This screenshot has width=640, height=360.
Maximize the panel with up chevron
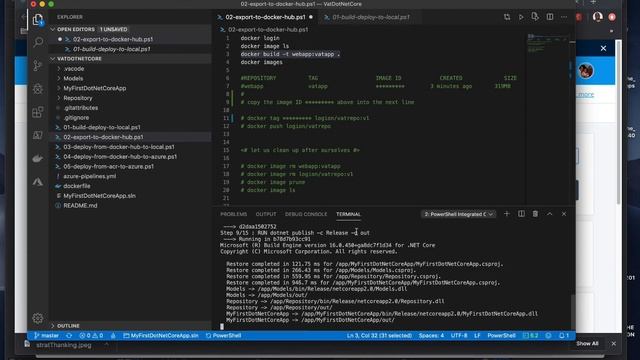(550, 214)
